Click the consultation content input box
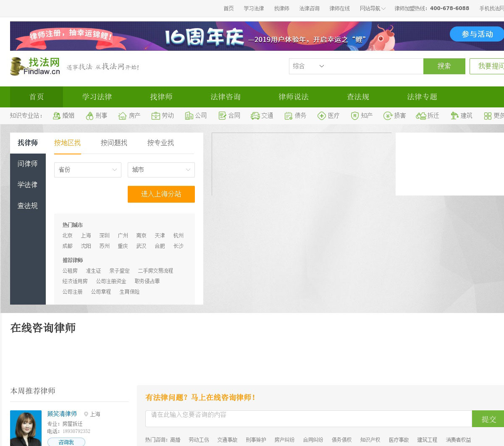The width and height of the screenshot is (504, 446). (309, 419)
